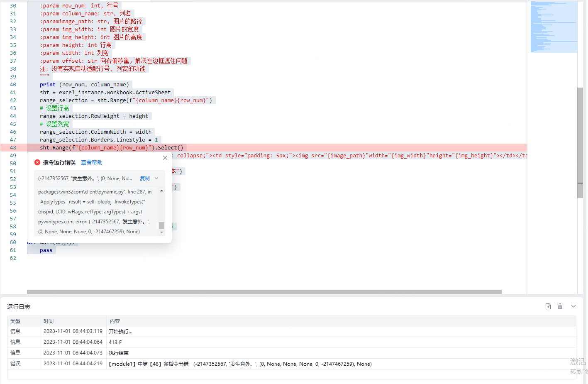The width and height of the screenshot is (588, 384).
Task: Click the red error icon beside 指令运行错误
Action: (x=37, y=162)
